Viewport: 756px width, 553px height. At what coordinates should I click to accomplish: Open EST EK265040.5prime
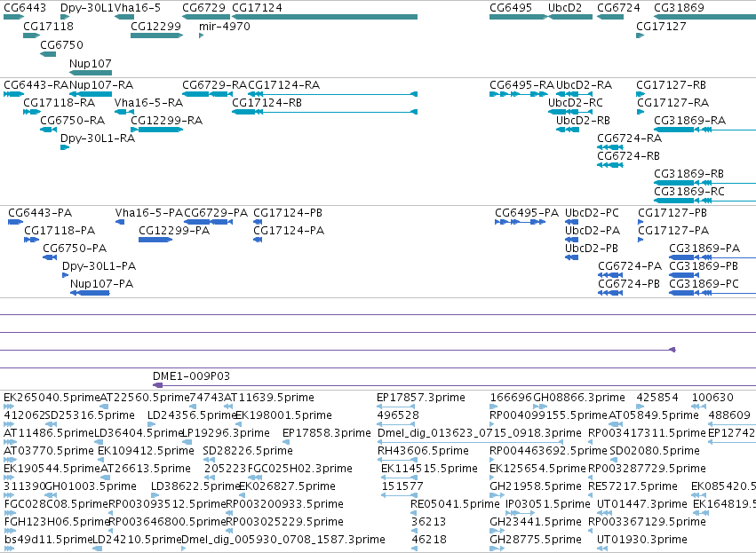(52, 398)
